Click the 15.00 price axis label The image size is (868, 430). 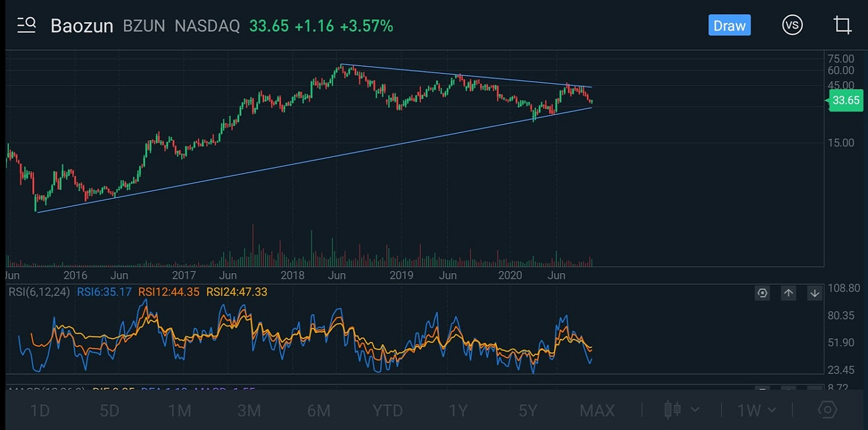841,143
